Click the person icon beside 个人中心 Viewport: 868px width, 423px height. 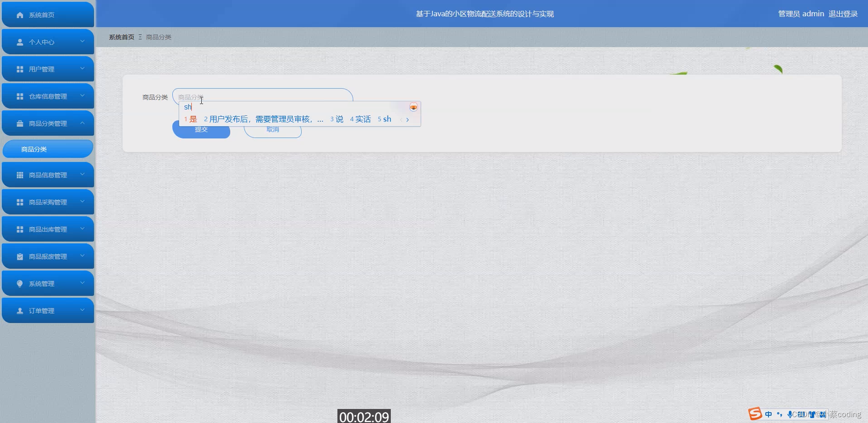20,42
